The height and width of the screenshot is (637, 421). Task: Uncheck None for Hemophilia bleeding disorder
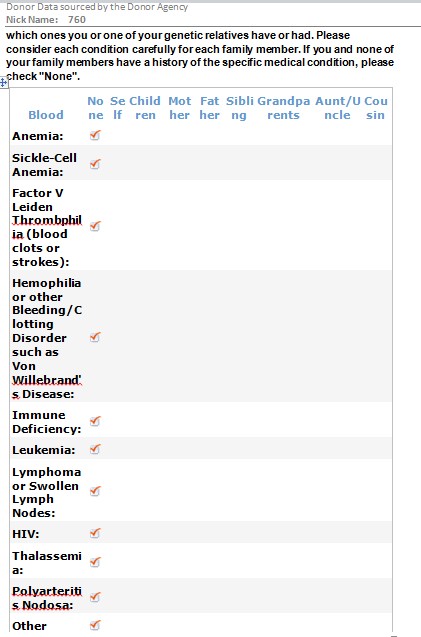point(95,337)
